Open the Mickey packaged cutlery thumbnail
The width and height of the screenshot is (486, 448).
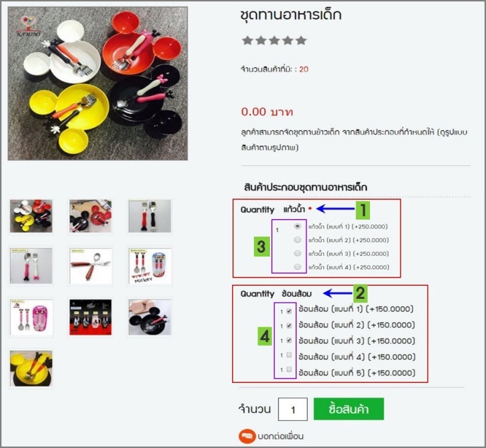(x=150, y=266)
